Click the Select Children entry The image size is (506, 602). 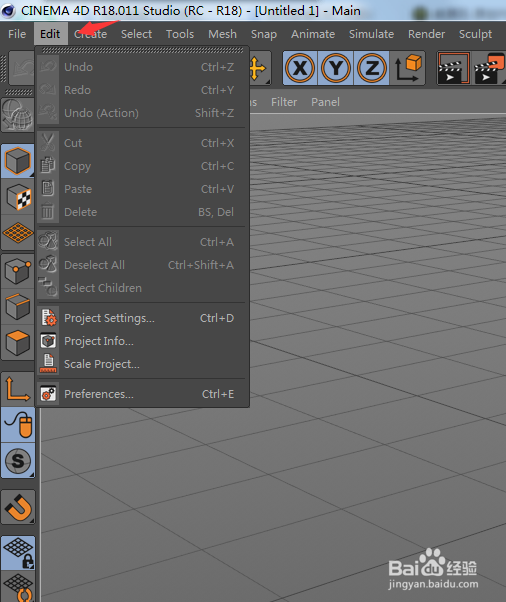tap(142, 288)
